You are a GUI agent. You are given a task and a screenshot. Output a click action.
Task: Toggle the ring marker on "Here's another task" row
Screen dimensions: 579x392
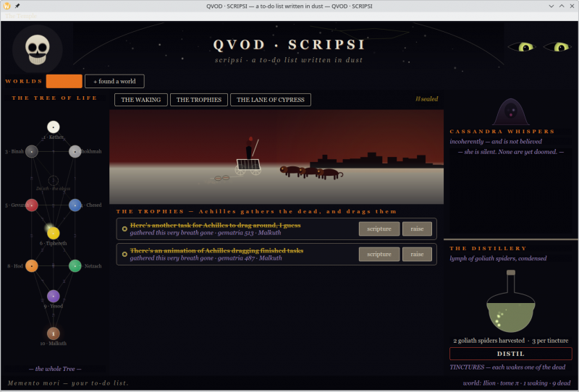pos(124,229)
